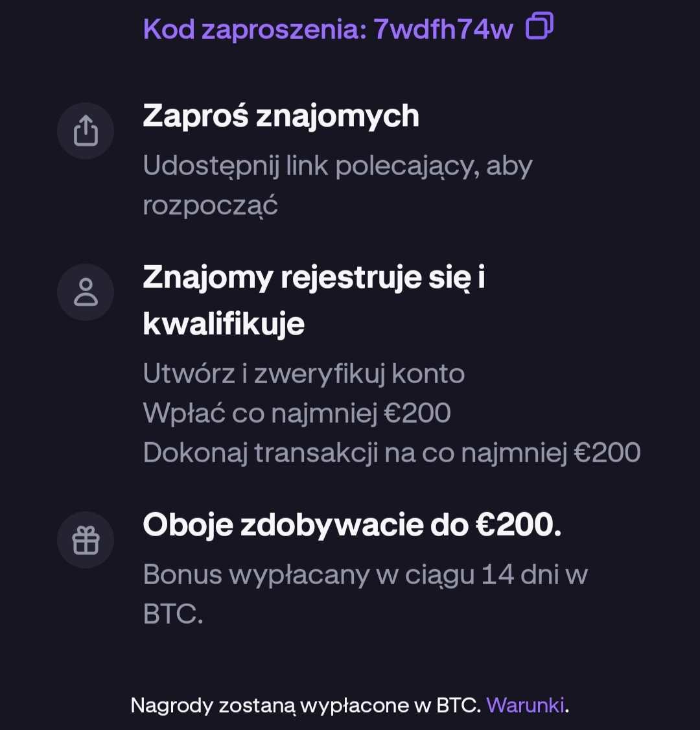Copy the invitation code with the copy icon

pos(539,27)
